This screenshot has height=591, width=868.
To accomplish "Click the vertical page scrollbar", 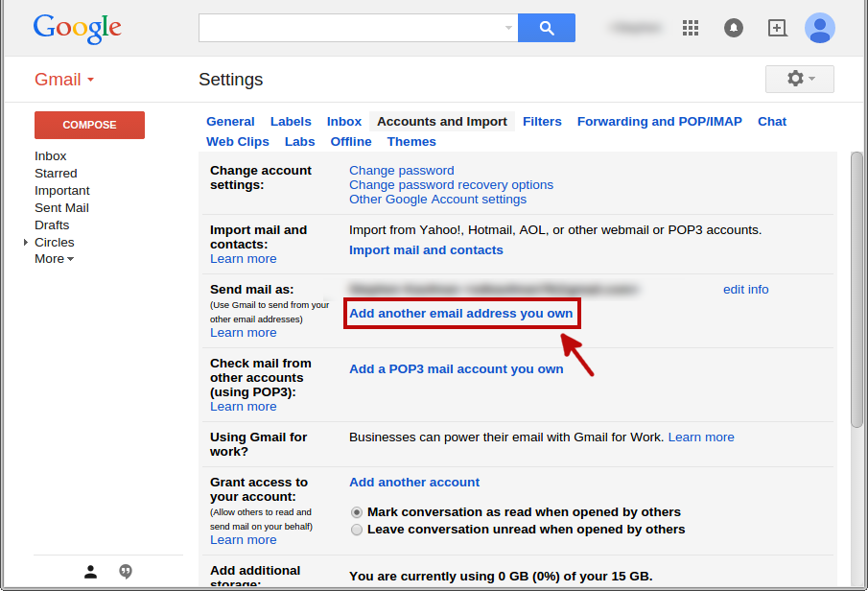I will pos(856,289).
